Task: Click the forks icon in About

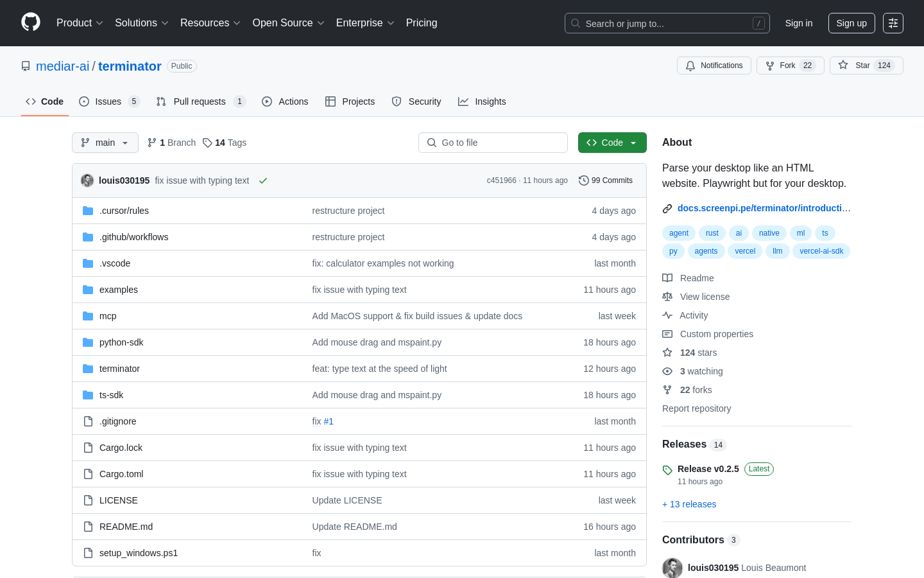Action: coord(667,390)
